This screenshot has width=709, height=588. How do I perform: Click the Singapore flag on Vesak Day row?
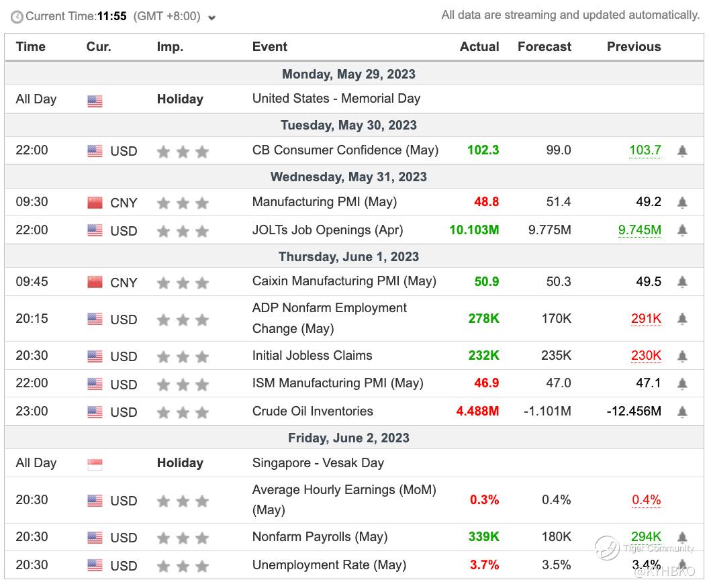(x=95, y=464)
